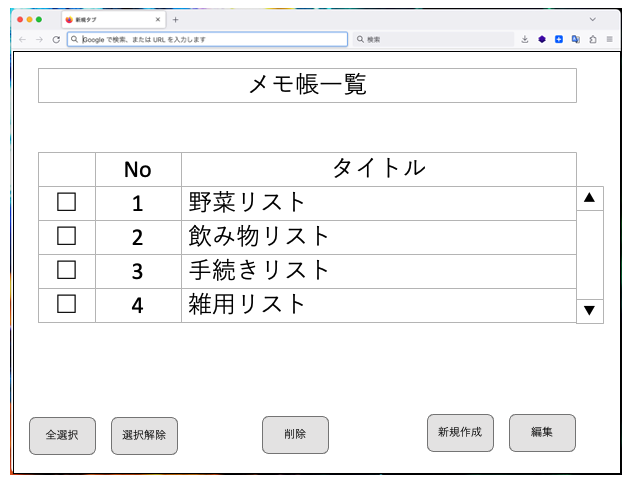
Task: Tick the checkbox for 雑用リスト row
Action: pos(66,304)
